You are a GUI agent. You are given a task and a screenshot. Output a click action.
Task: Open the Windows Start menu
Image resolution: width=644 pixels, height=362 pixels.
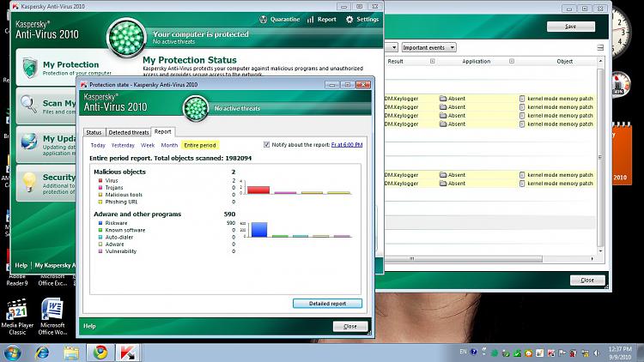[x=12, y=353]
